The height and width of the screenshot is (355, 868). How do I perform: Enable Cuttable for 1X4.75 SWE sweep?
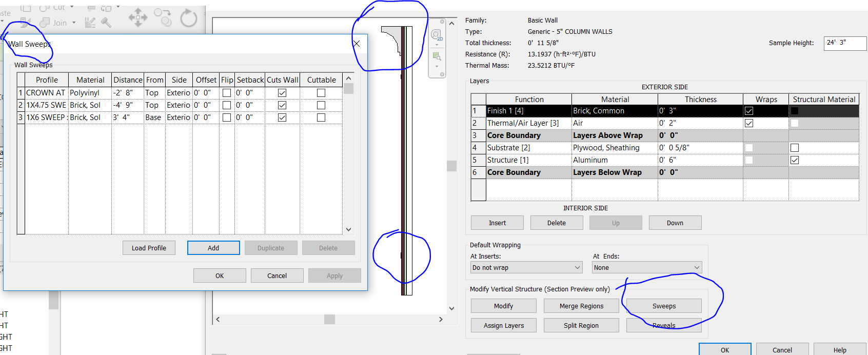(321, 105)
